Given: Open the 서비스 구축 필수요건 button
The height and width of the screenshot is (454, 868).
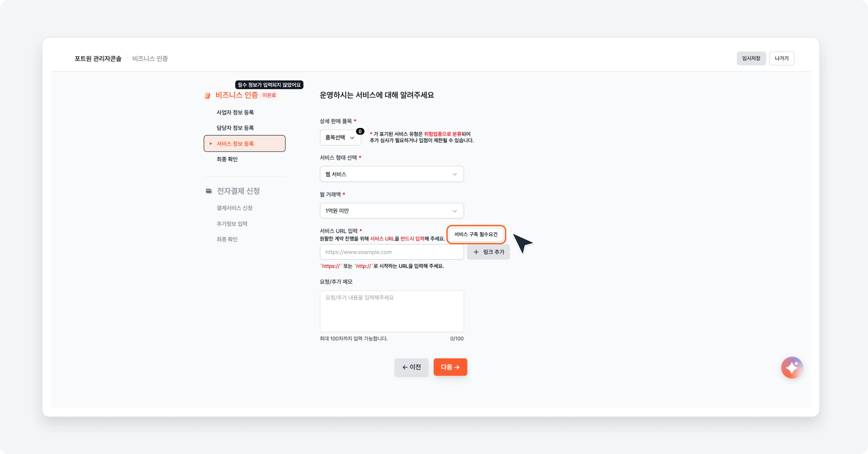Looking at the screenshot, I should (x=475, y=234).
